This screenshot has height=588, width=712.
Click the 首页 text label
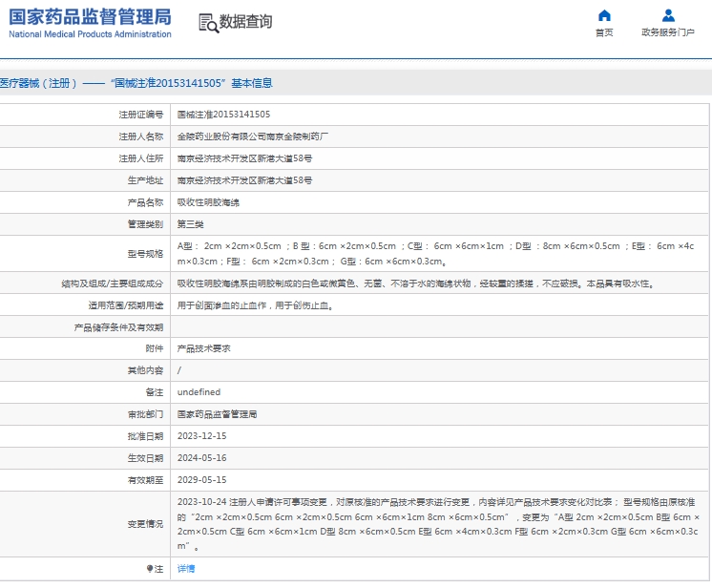[604, 32]
